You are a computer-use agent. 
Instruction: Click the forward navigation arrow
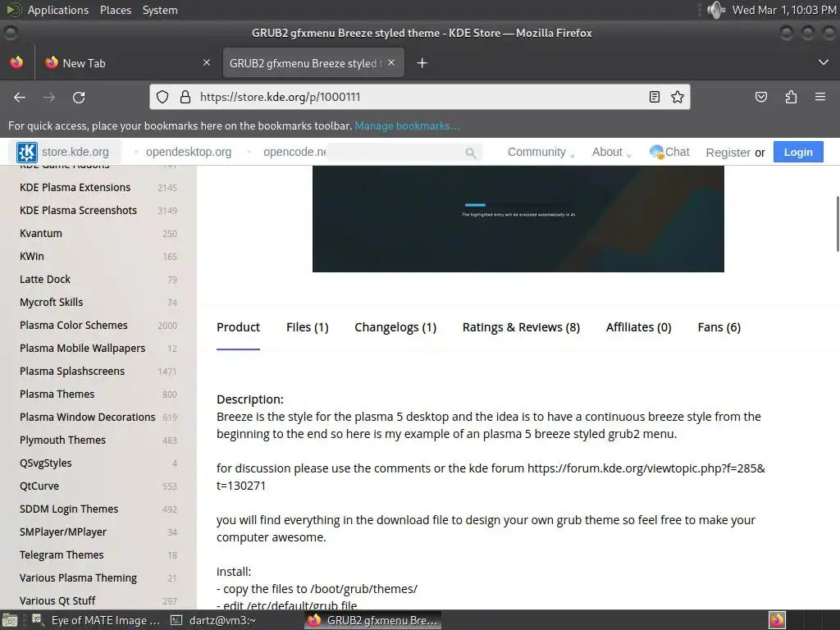tap(49, 97)
